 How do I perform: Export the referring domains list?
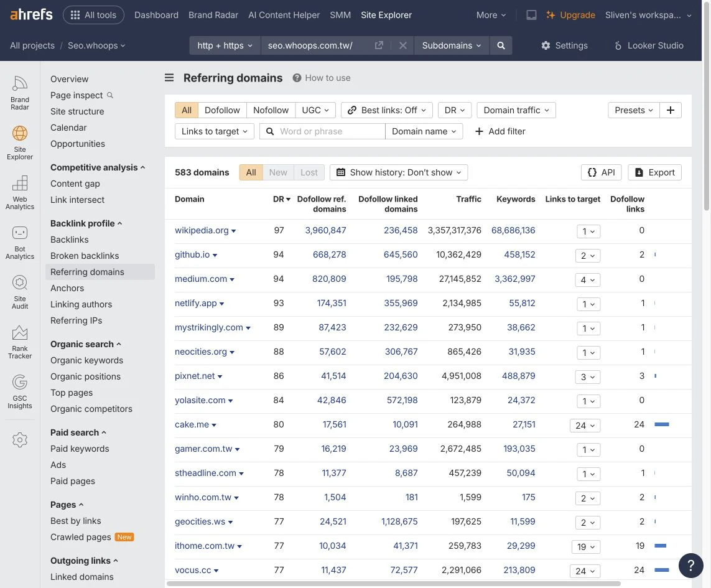654,172
